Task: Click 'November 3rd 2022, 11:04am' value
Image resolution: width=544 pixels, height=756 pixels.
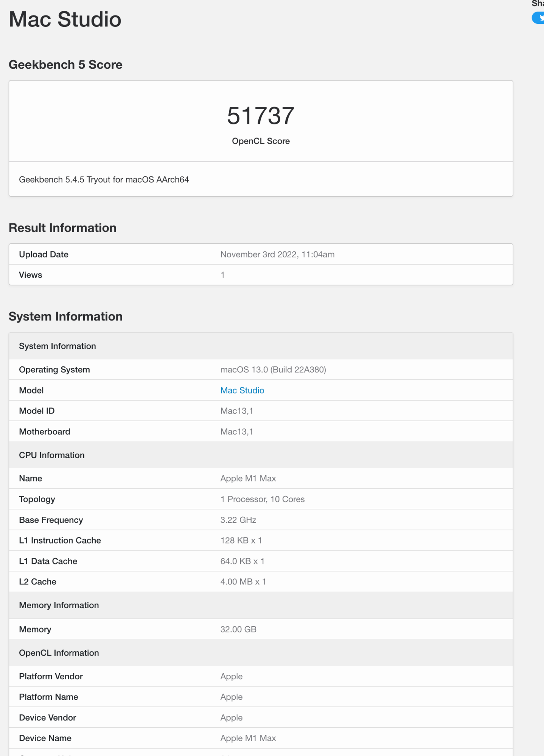Action: tap(277, 254)
